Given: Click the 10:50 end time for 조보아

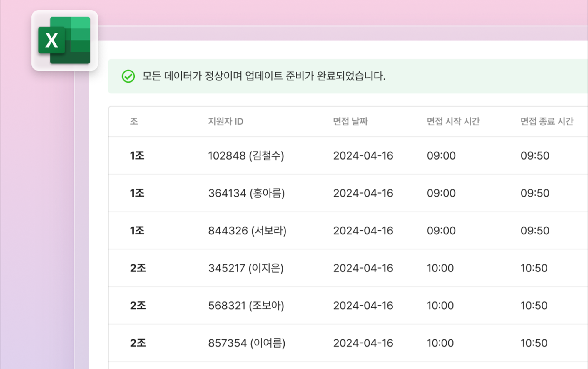Looking at the screenshot, I should tap(534, 306).
